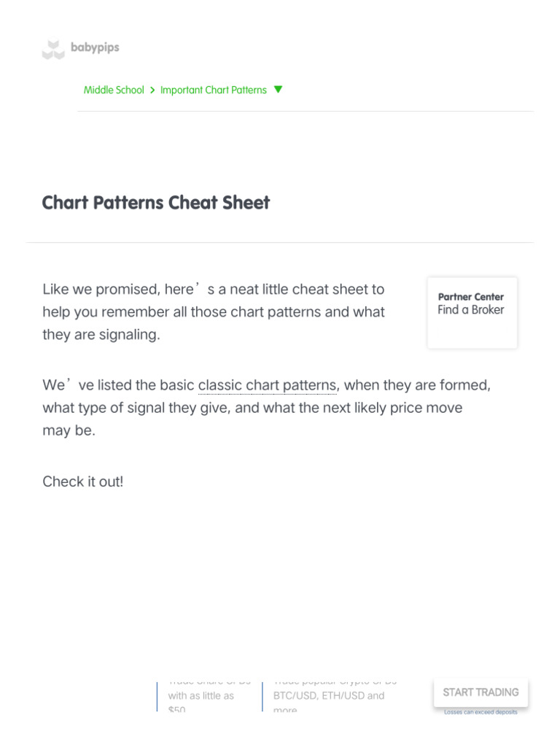Click the BTC/USD, ETH/USD ad text

pos(328,696)
